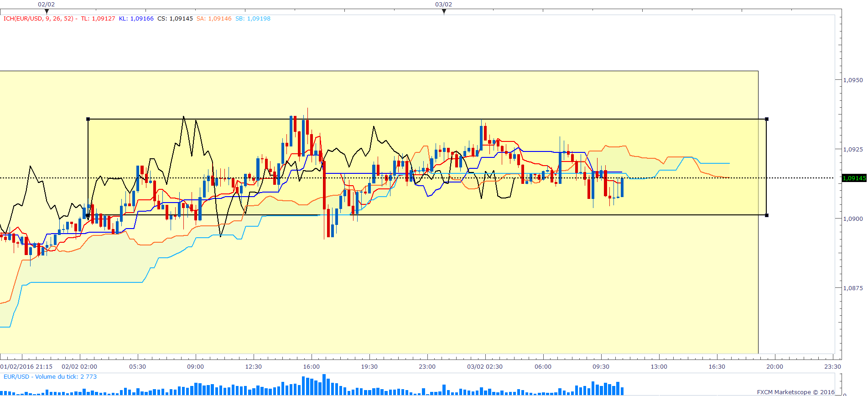This screenshot has height=396, width=868.
Task: Click the 03/02 date marker triangle
Action: click(444, 11)
